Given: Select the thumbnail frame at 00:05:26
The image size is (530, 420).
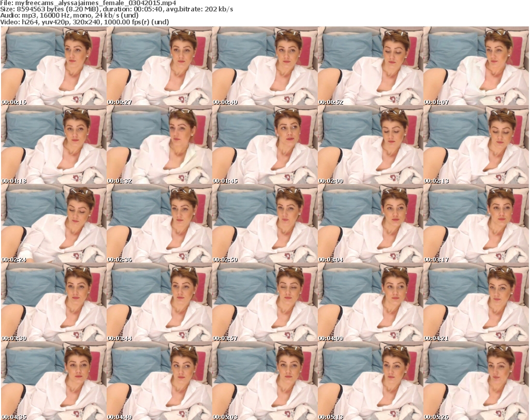Looking at the screenshot, I should point(476,381).
